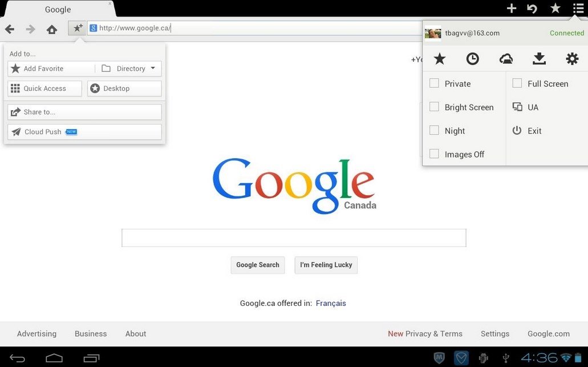Open History clock icon

[472, 59]
